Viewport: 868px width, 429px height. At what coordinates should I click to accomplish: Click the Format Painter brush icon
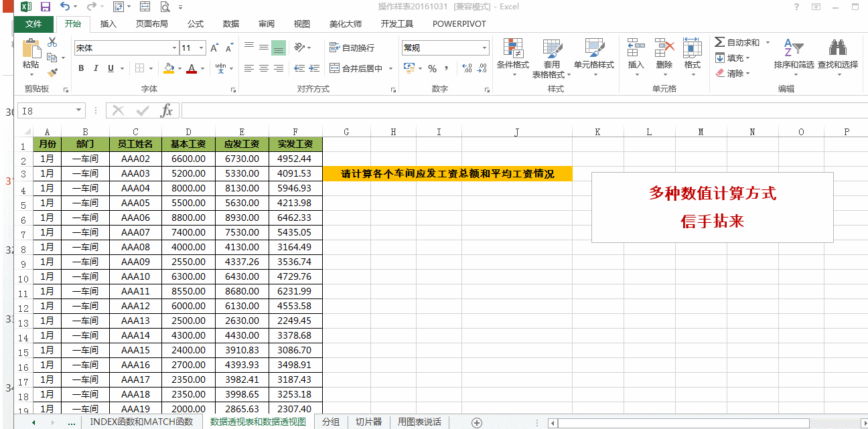52,72
